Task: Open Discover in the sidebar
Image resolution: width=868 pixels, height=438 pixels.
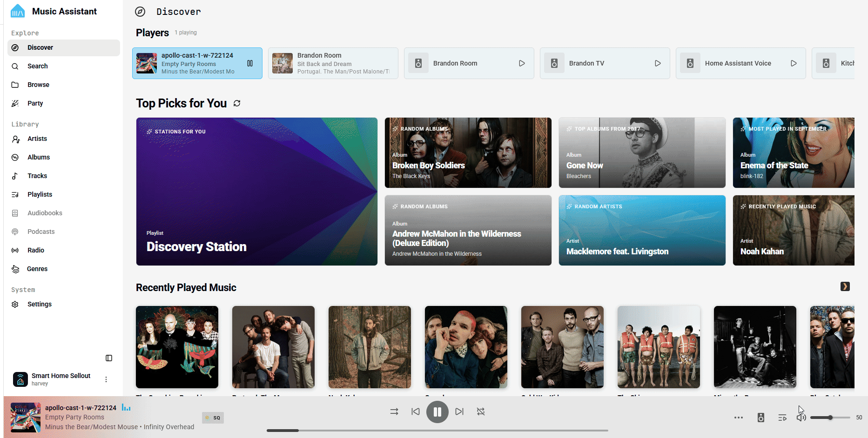Action: [64, 47]
